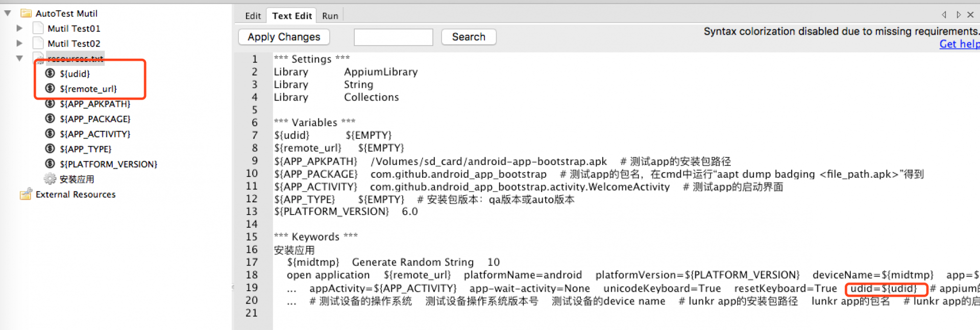
Task: Select ${PLATFORM_VERSION} variable in tree
Action: pyautogui.click(x=108, y=164)
